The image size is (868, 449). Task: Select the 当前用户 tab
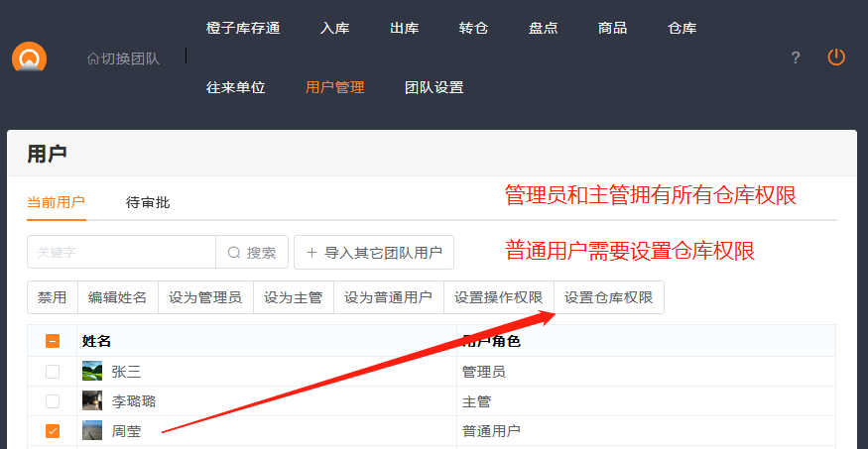[x=57, y=202]
